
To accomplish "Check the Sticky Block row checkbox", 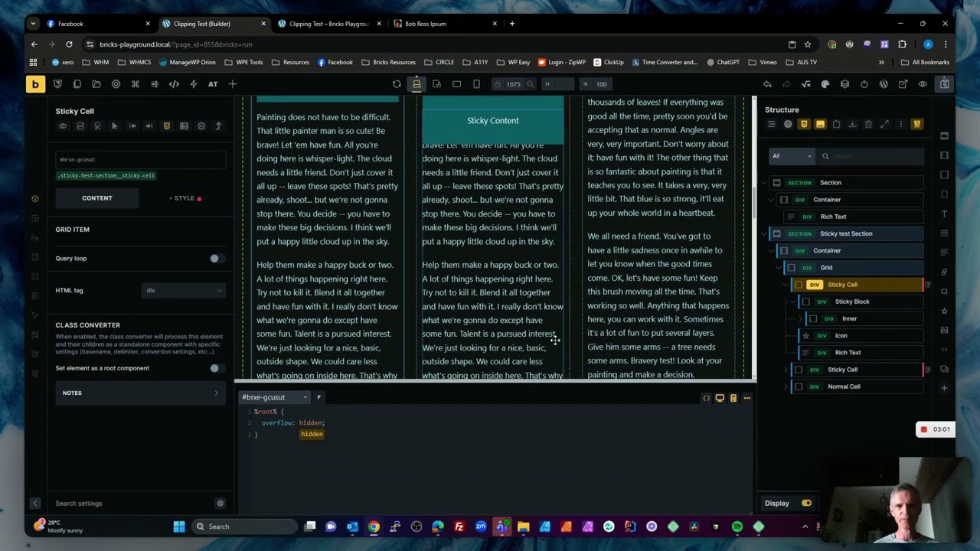I will [805, 302].
